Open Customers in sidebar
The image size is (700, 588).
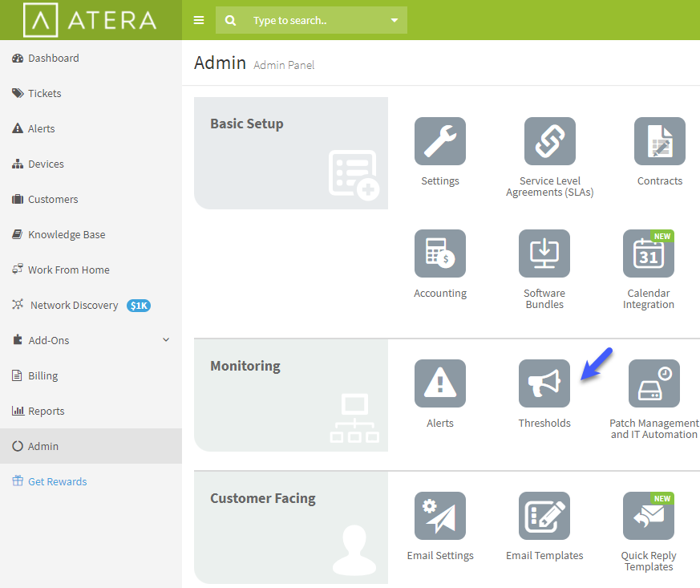click(91, 199)
